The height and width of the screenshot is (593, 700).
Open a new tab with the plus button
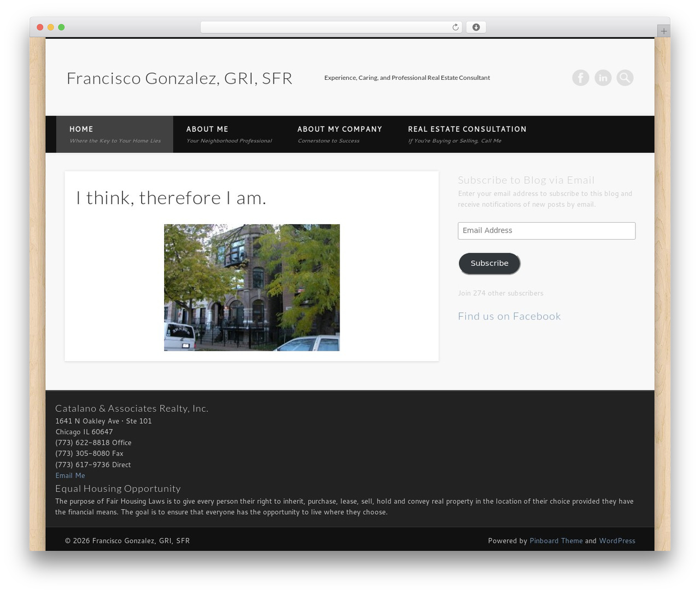point(664,31)
